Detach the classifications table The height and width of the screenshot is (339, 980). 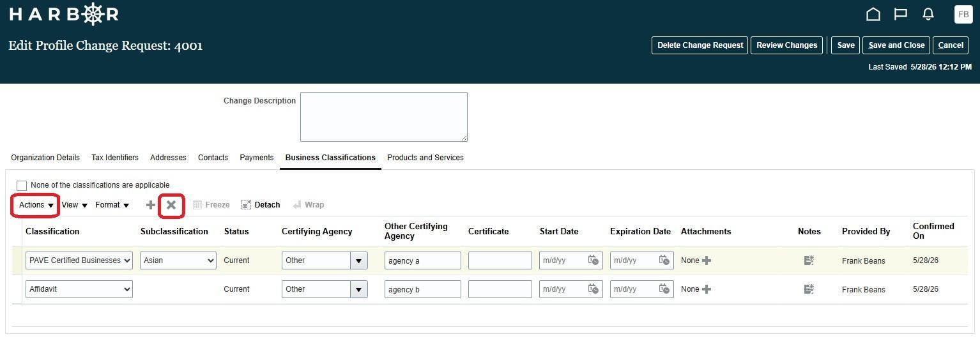261,205
